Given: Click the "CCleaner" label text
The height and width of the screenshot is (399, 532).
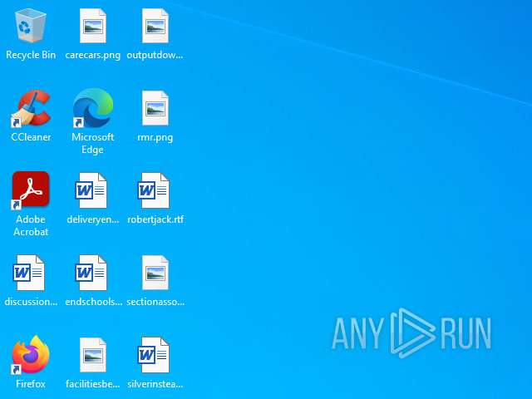Looking at the screenshot, I should pyautogui.click(x=31, y=137).
